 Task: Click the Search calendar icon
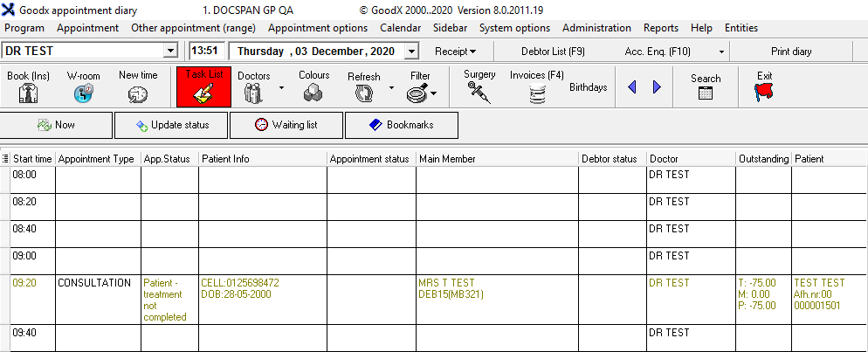[x=706, y=93]
